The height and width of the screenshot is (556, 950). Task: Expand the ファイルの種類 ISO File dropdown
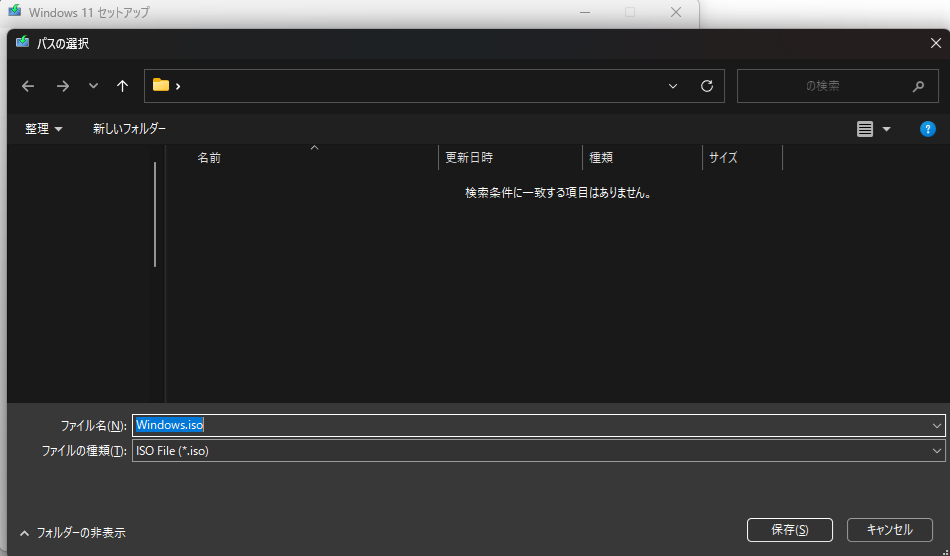tap(936, 451)
